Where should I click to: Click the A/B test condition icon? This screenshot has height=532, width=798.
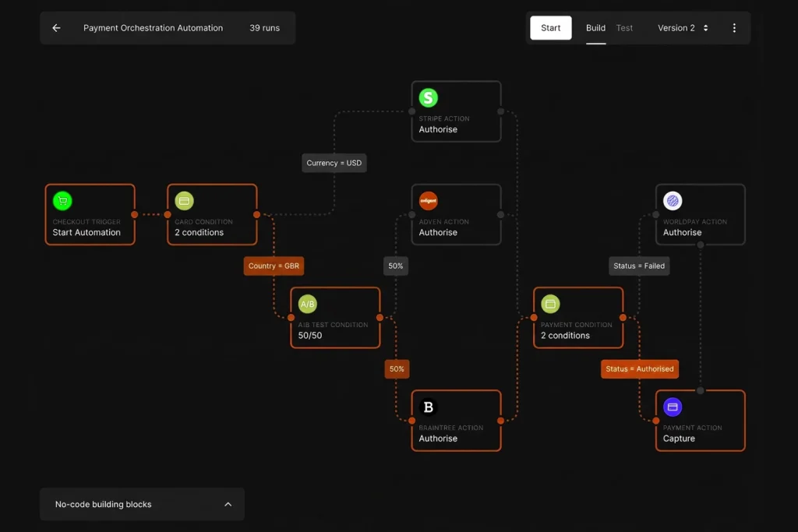[307, 304]
